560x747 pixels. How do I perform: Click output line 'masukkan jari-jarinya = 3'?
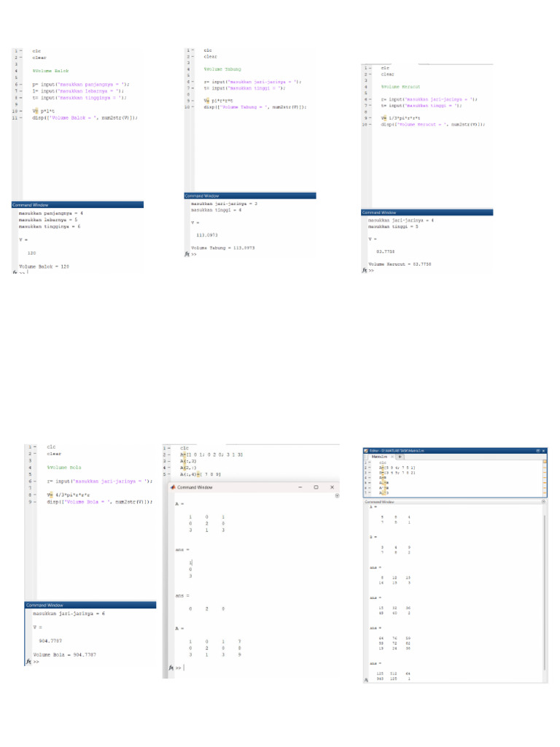click(x=224, y=204)
